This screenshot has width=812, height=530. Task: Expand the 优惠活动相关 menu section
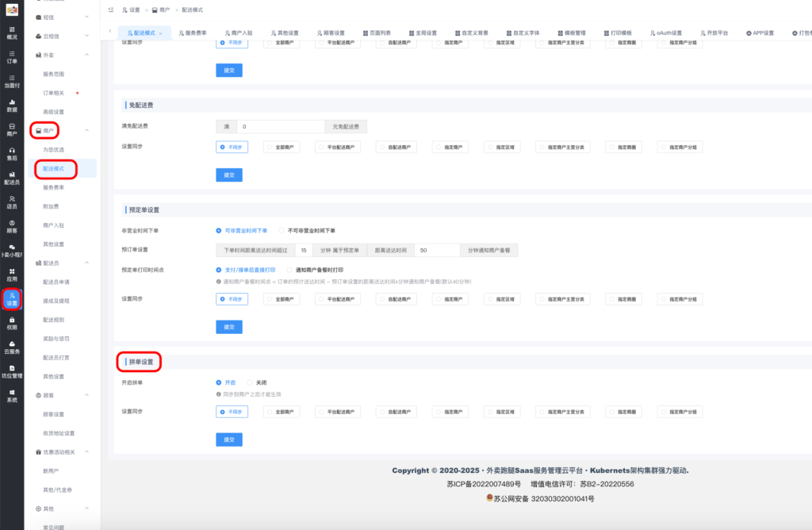click(x=56, y=451)
